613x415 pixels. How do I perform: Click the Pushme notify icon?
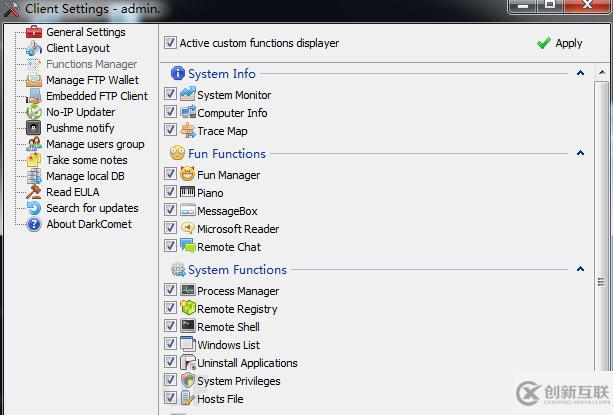point(34,128)
